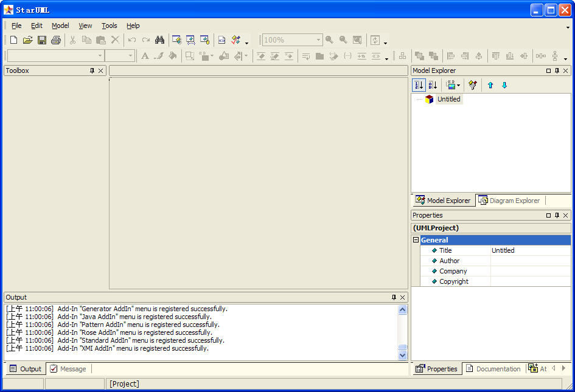Viewport: 575px width, 392px height.
Task: Open a project with the folder icon
Action: click(x=27, y=40)
